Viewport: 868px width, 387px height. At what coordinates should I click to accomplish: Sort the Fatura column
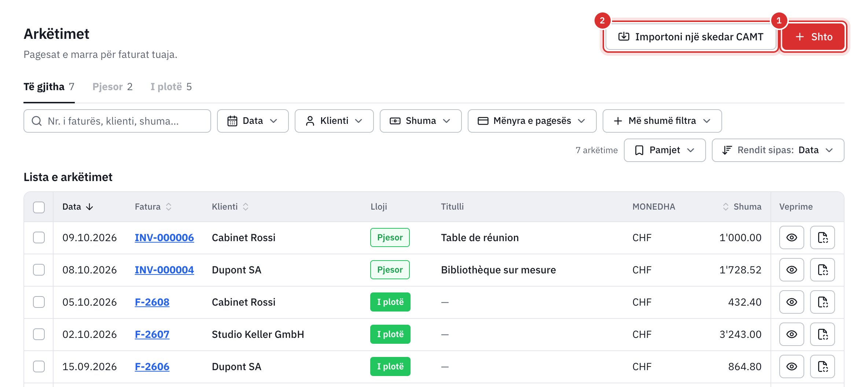[x=169, y=207]
